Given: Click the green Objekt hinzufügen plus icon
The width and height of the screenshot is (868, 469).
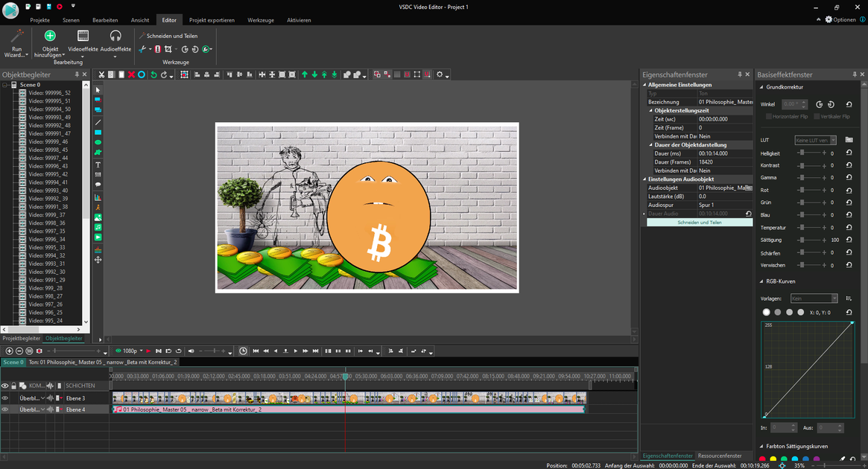Looking at the screenshot, I should 50,36.
